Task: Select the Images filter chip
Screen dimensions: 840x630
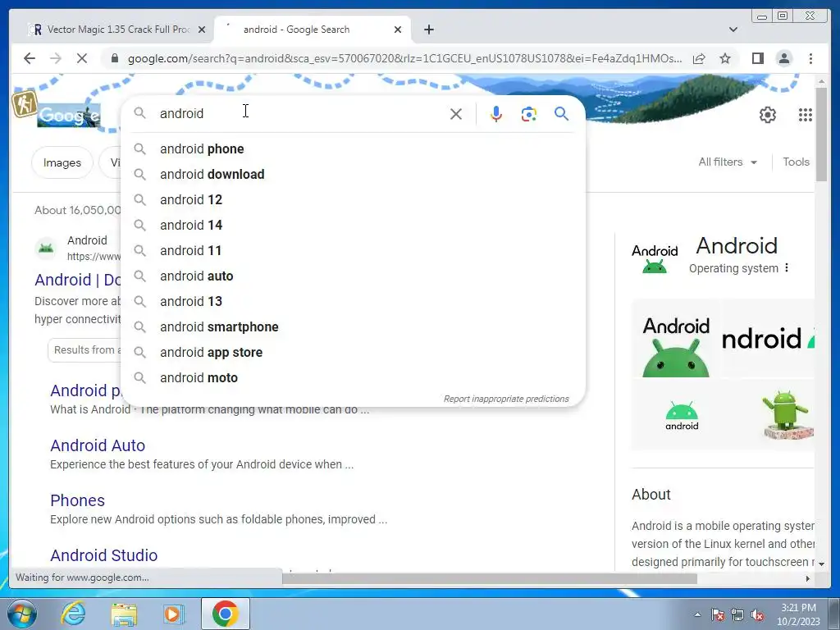Action: pyautogui.click(x=62, y=162)
